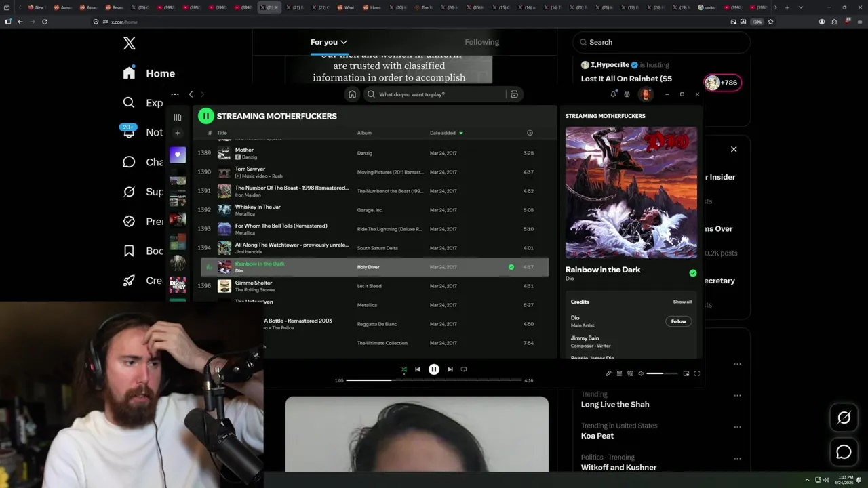This screenshot has width=868, height=488.
Task: Open Spotify Browse icon in search bar
Action: 514,94
